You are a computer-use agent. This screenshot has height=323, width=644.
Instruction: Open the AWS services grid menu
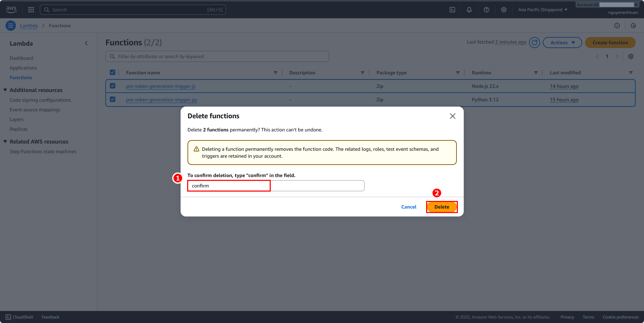click(x=31, y=10)
